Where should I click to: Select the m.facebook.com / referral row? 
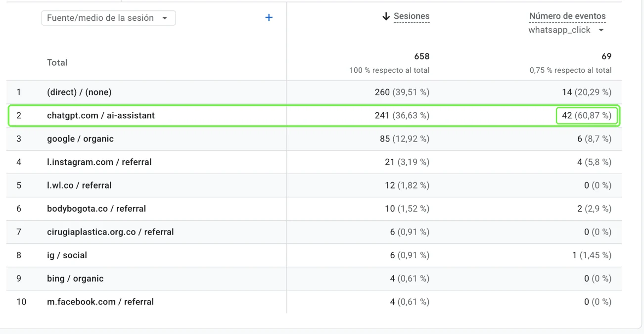314,301
